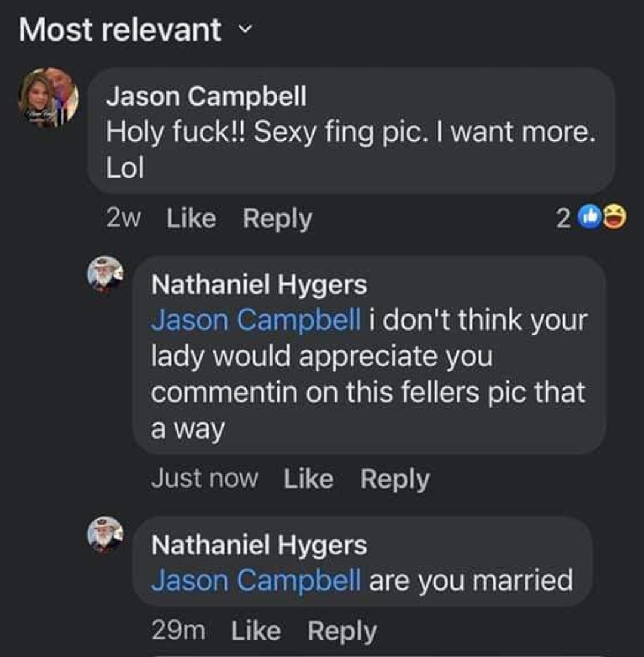Open Nathaniel Hygers name on Just now reply
This screenshot has width=644, height=657.
259,285
